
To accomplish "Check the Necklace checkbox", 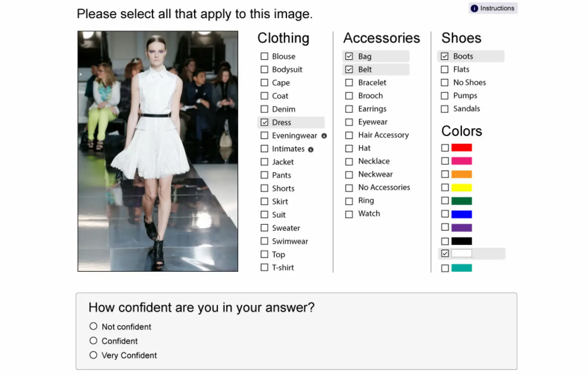I will tap(349, 161).
